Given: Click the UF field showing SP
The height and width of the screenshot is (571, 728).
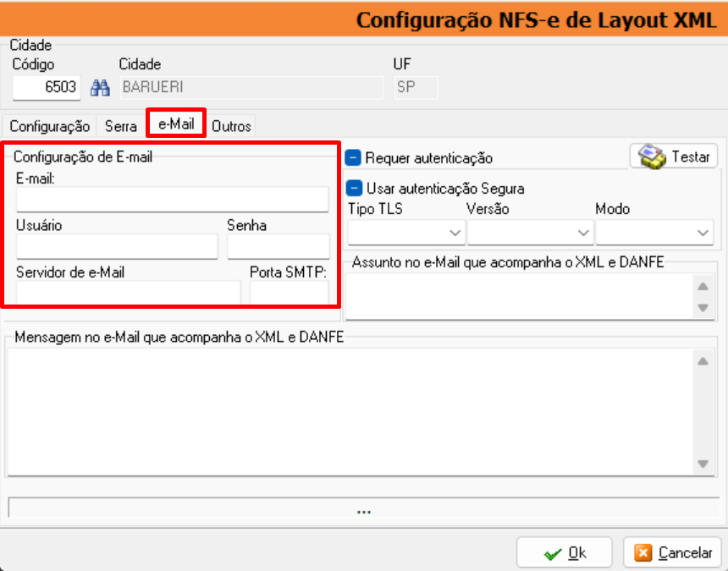Looking at the screenshot, I should (416, 87).
